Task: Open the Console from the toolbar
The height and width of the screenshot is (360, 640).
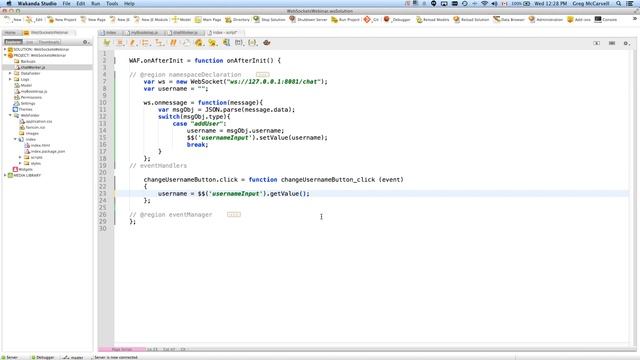Action: pyautogui.click(x=606, y=20)
